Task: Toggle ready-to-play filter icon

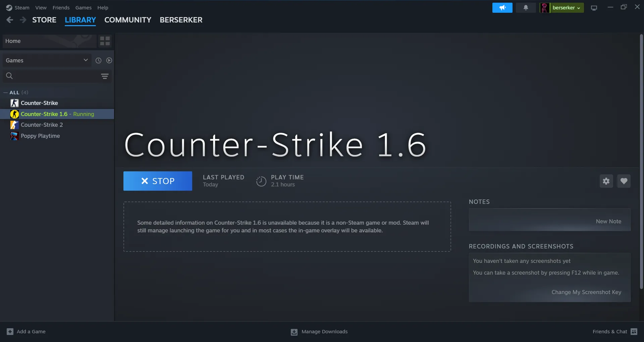Action: (x=109, y=60)
